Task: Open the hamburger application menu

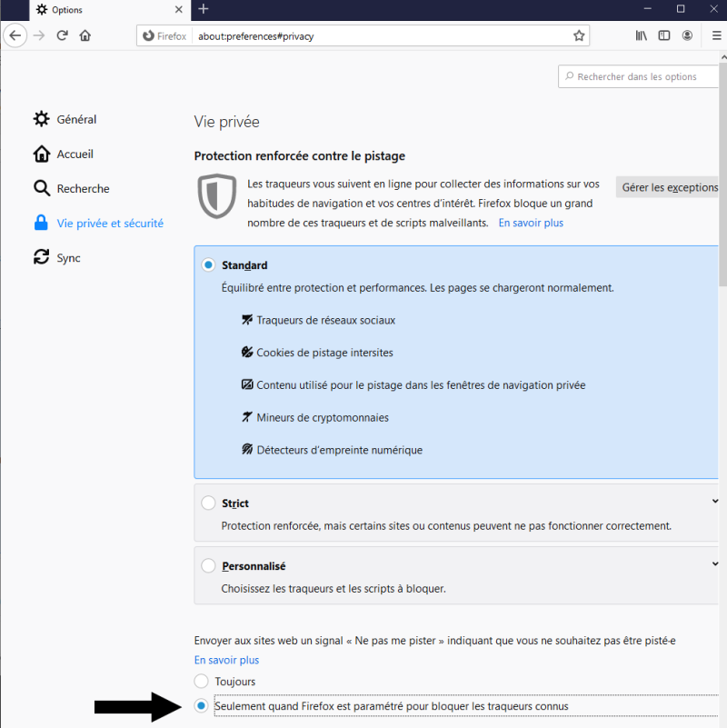Action: point(716,35)
